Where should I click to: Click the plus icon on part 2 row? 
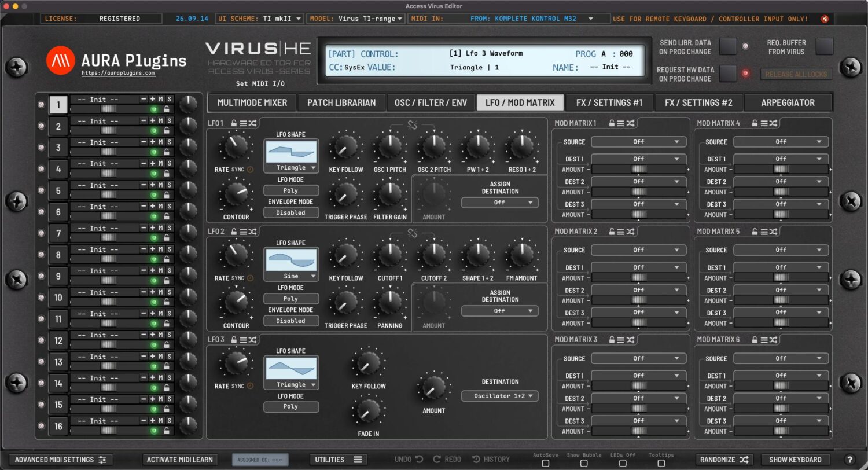pos(152,121)
